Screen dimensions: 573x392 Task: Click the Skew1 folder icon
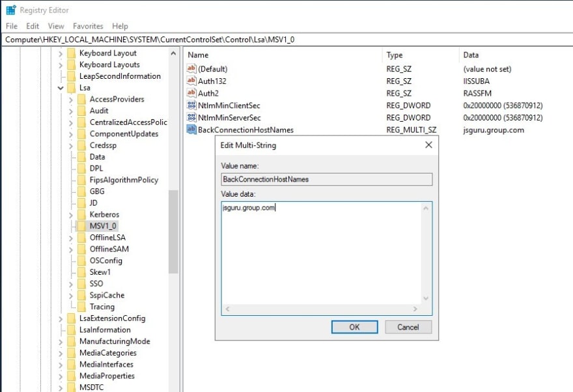click(82, 272)
